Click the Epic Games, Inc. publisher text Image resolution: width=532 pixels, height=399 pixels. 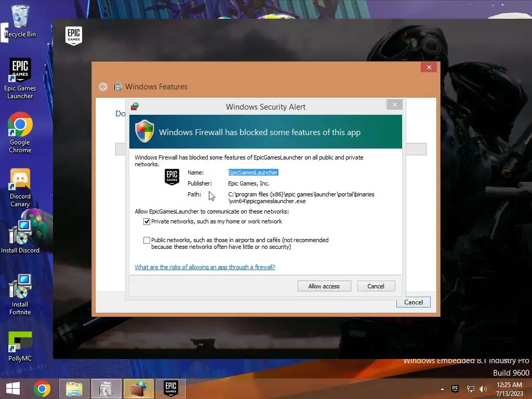(x=249, y=183)
